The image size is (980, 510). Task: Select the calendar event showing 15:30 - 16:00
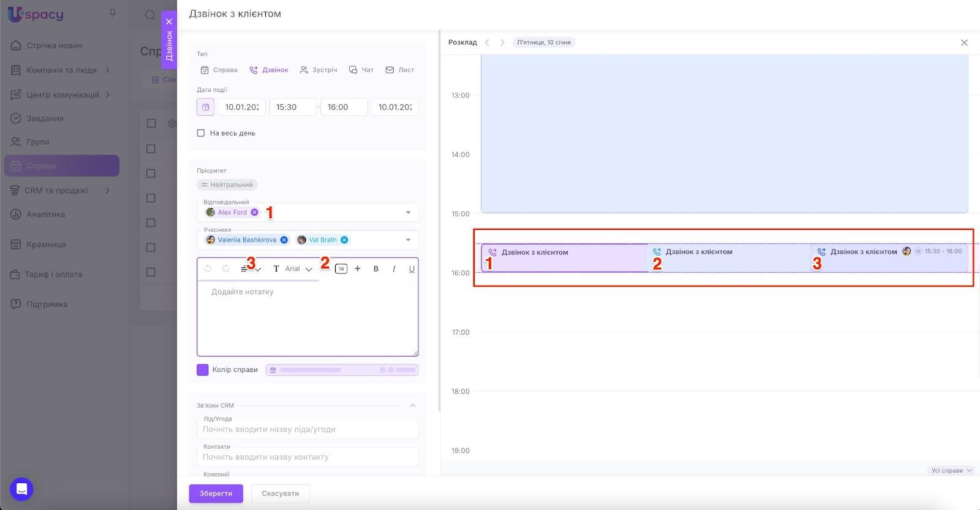click(x=889, y=258)
